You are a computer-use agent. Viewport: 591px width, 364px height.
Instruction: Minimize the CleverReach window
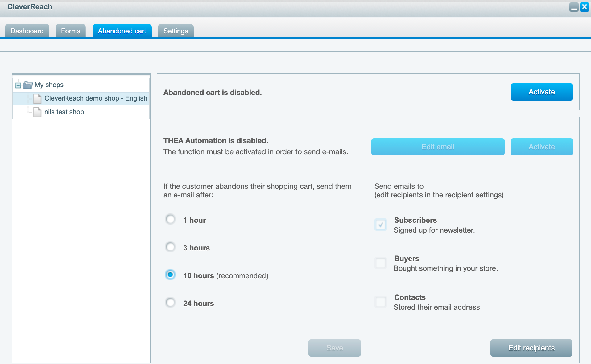pos(574,7)
